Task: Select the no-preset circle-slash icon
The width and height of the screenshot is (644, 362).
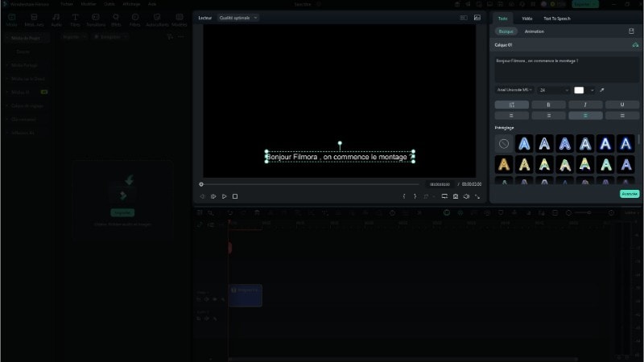Action: pyautogui.click(x=504, y=144)
